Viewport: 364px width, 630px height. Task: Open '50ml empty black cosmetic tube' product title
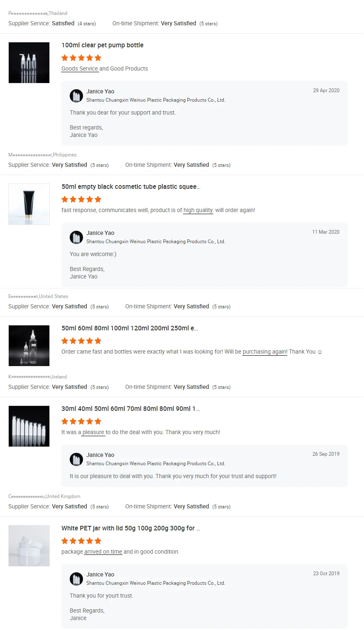click(131, 187)
